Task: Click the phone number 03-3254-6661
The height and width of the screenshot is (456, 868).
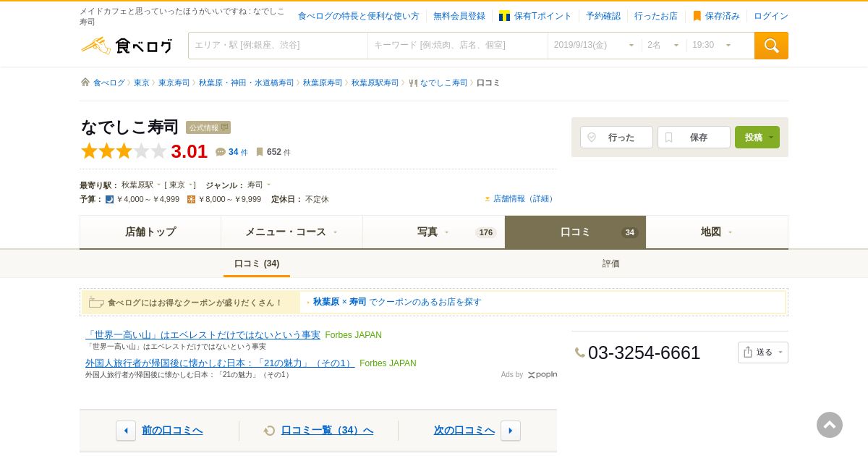Action: pos(644,352)
